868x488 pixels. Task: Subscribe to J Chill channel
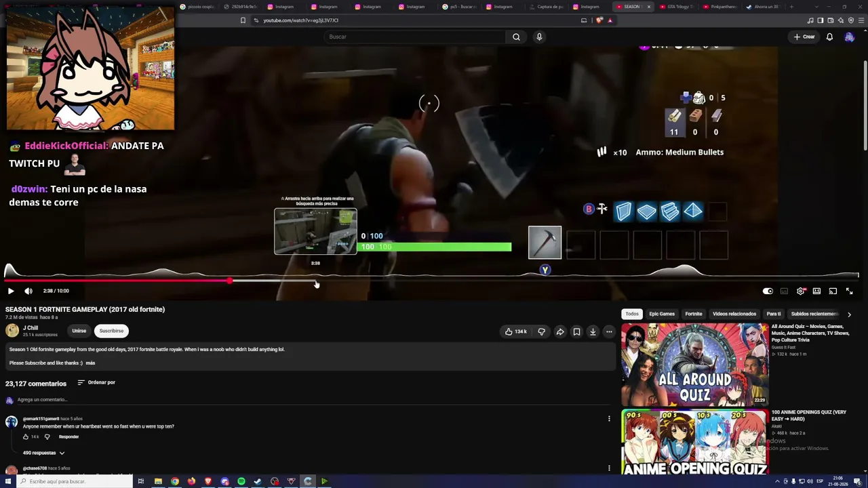111,331
